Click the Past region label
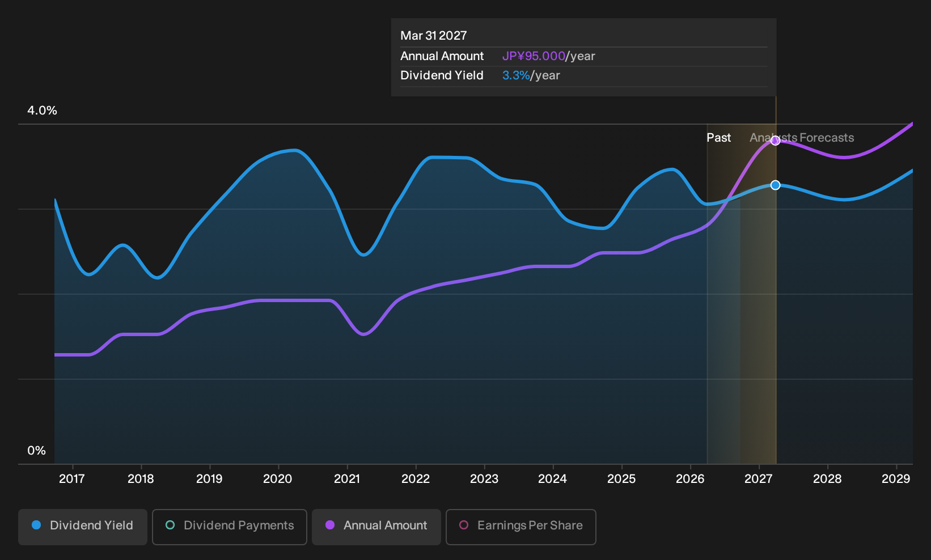 point(718,138)
